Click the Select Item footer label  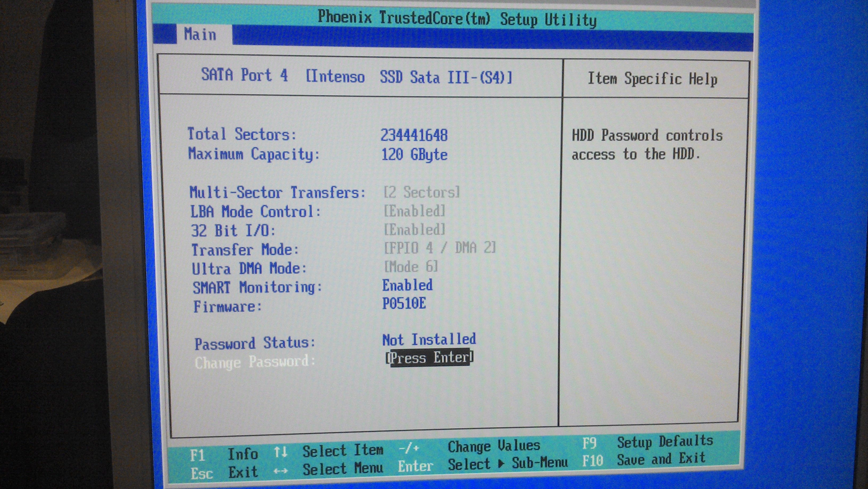click(x=343, y=451)
